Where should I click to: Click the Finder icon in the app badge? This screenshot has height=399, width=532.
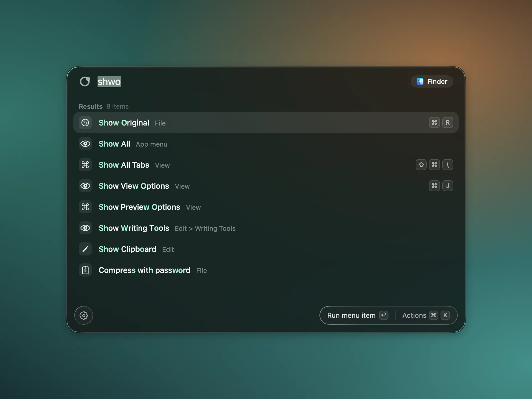click(x=420, y=81)
